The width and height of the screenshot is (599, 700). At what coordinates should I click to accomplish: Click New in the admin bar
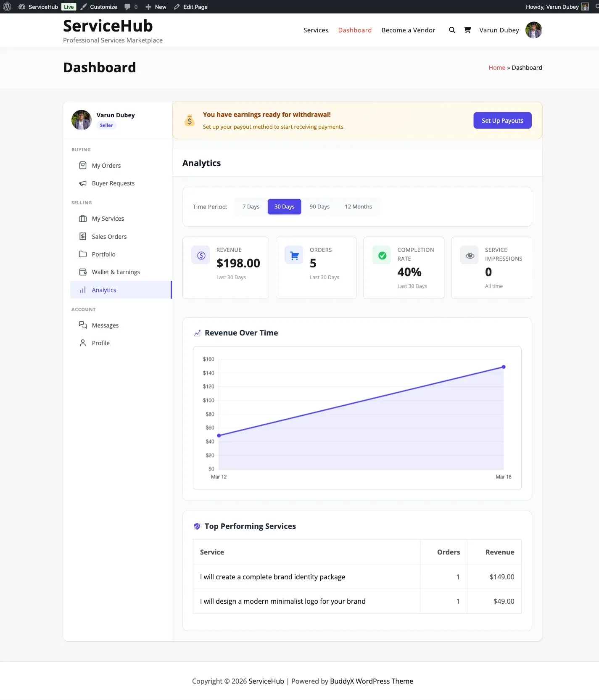[156, 7]
